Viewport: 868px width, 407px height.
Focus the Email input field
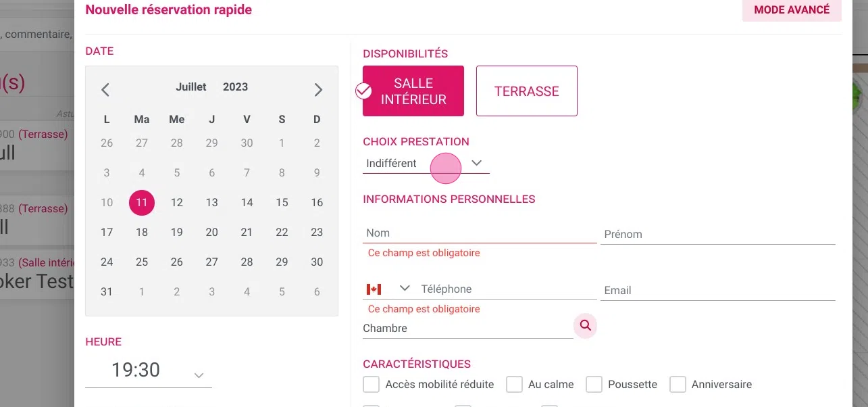point(718,291)
